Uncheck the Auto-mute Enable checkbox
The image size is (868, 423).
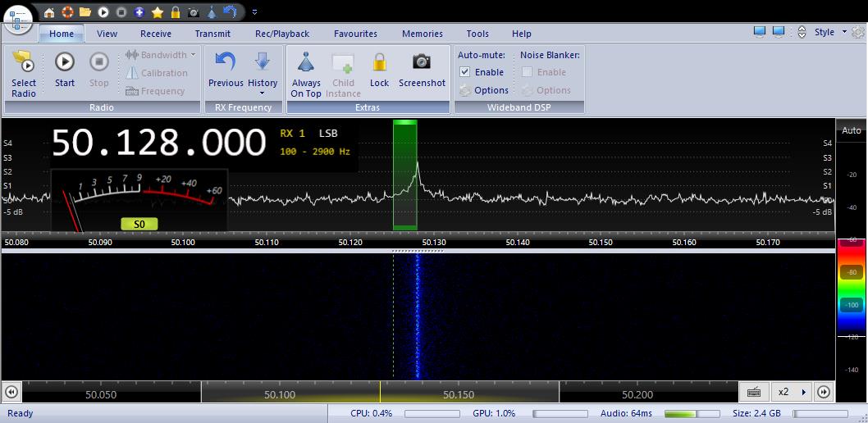click(465, 72)
